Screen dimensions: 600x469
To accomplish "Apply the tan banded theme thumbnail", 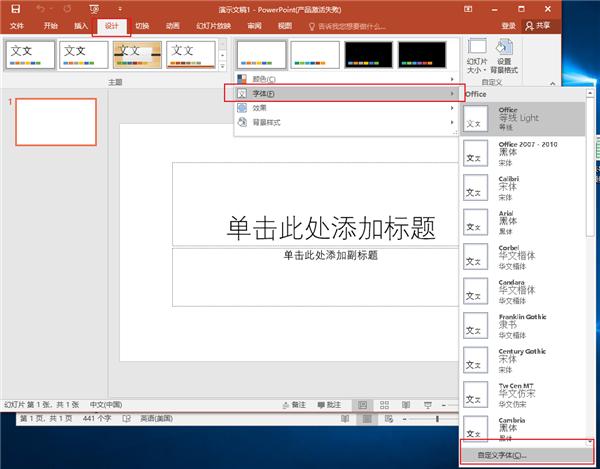I will point(137,55).
